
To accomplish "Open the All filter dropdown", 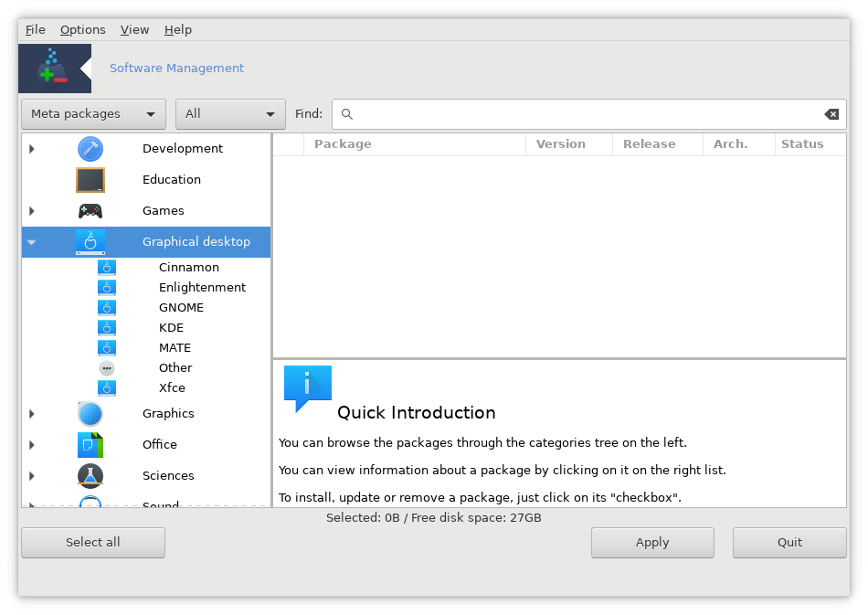I will tap(230, 114).
